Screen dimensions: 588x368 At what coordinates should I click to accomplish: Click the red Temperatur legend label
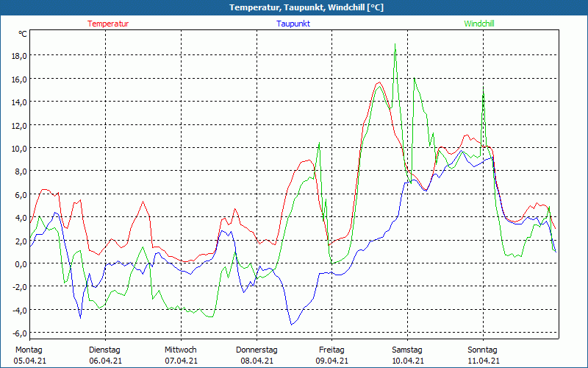coord(108,24)
